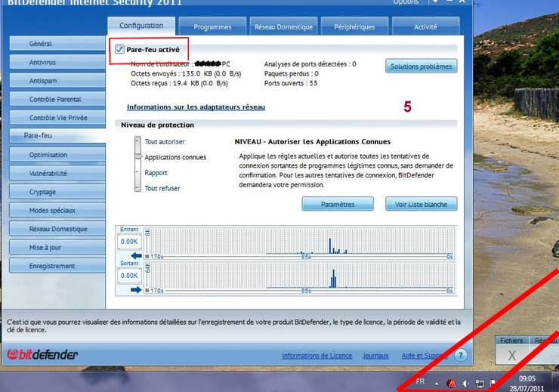Click the Paramètres button

(x=338, y=204)
